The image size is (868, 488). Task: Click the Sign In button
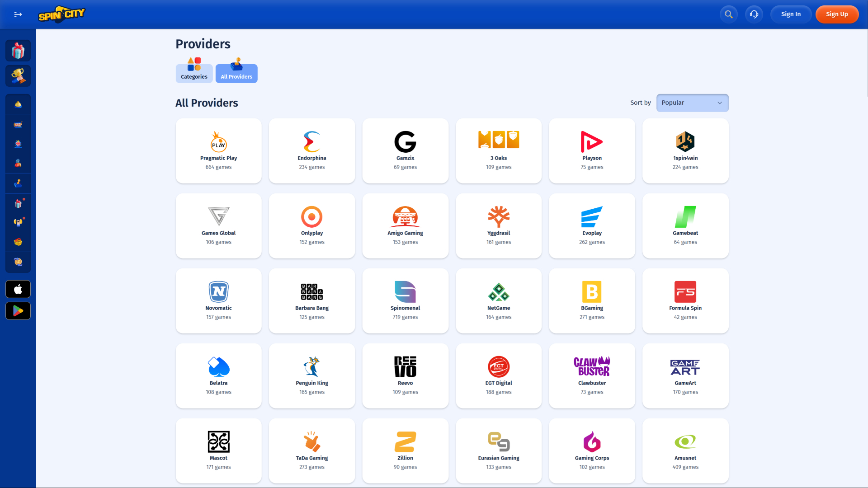click(x=791, y=14)
